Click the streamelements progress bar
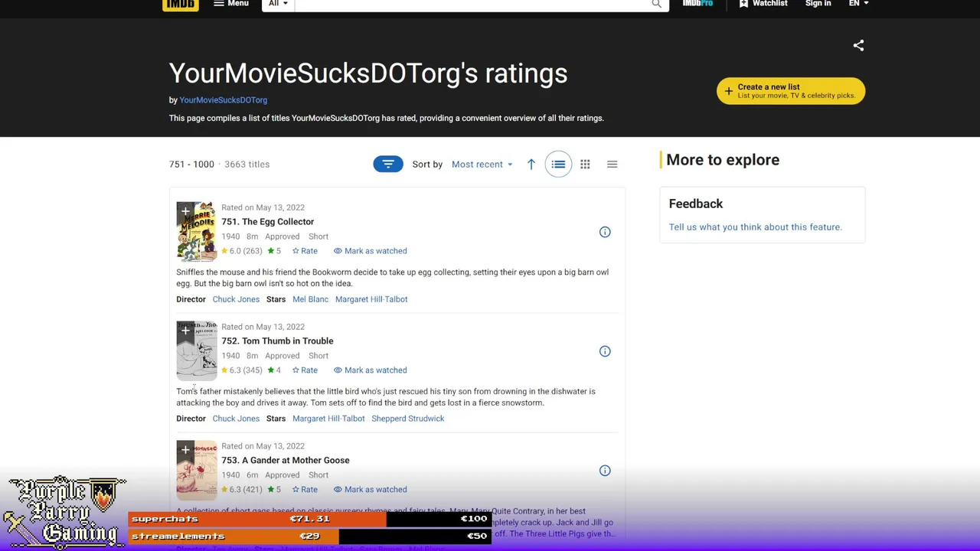This screenshot has height=551, width=980. (309, 536)
